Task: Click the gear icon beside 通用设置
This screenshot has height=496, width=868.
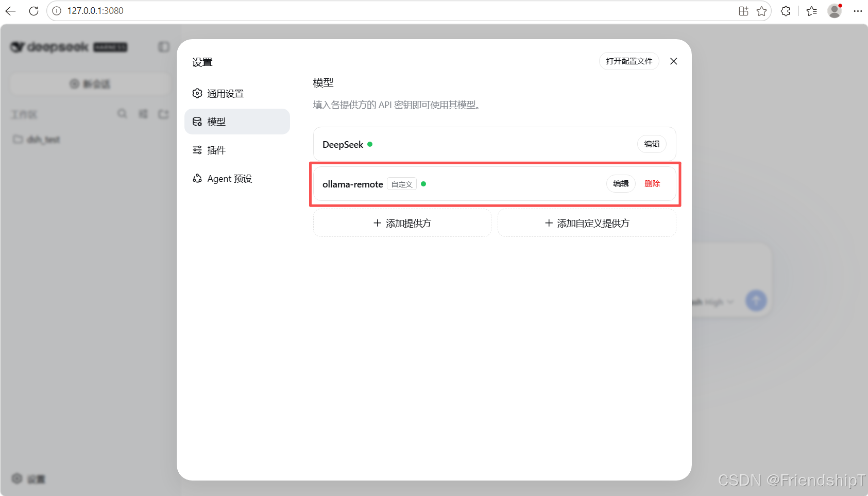Action: [197, 93]
